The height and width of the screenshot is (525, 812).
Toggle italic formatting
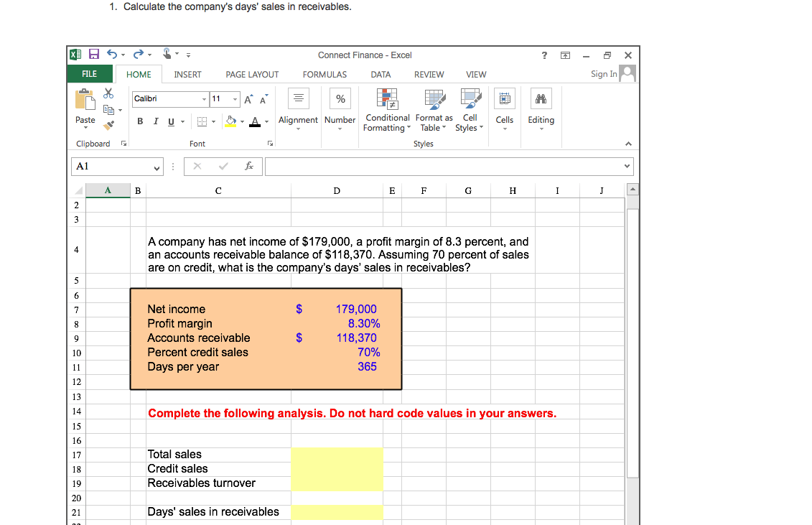pyautogui.click(x=156, y=121)
